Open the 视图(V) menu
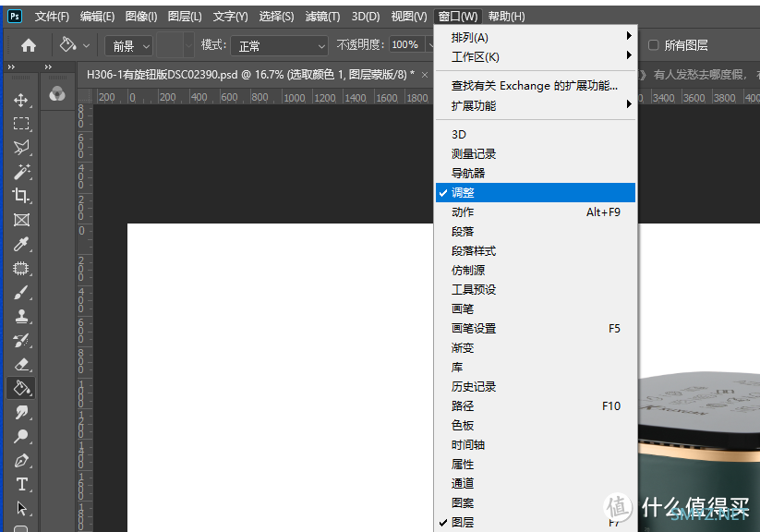 409,17
